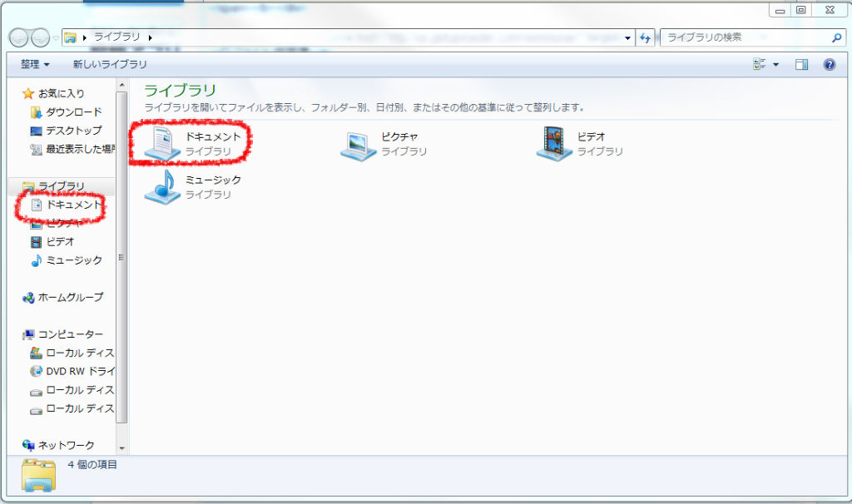The width and height of the screenshot is (852, 504).
Task: Expand the arrow after ライブラリ breadcrumb
Action: click(x=150, y=37)
